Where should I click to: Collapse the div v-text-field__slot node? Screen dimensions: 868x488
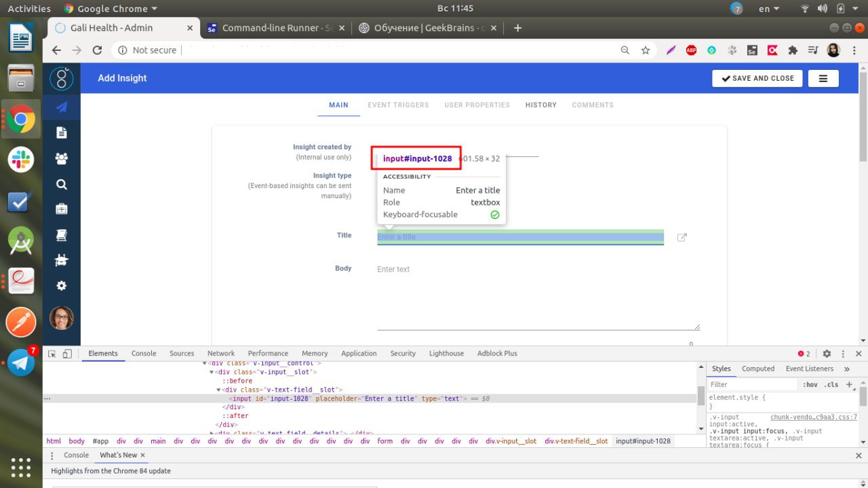218,390
